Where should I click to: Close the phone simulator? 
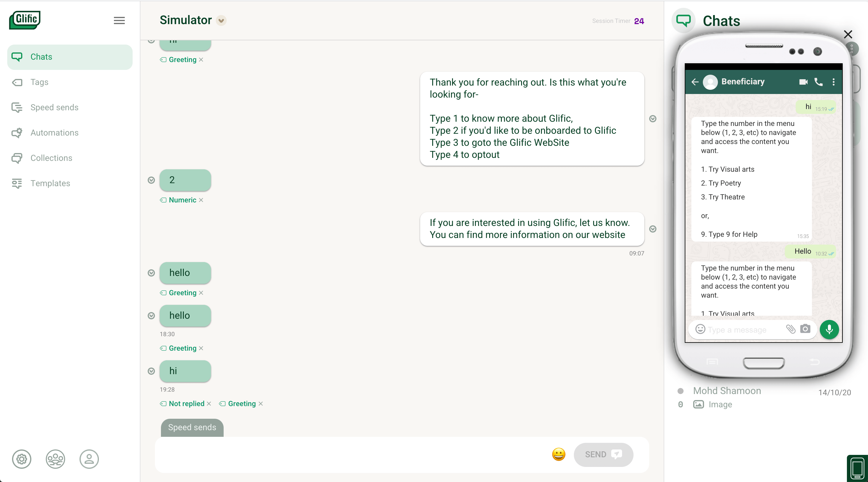848,34
